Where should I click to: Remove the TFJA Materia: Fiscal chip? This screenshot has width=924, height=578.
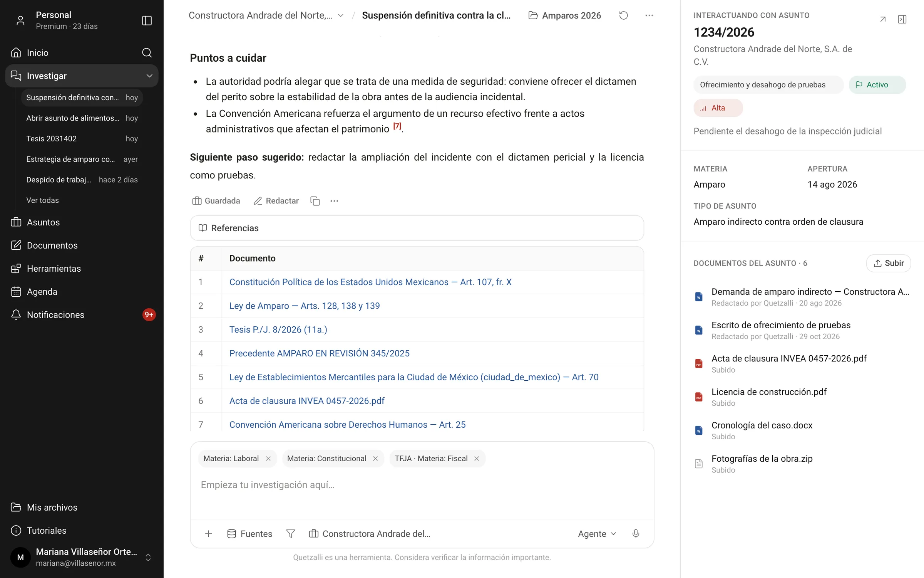coord(477,459)
